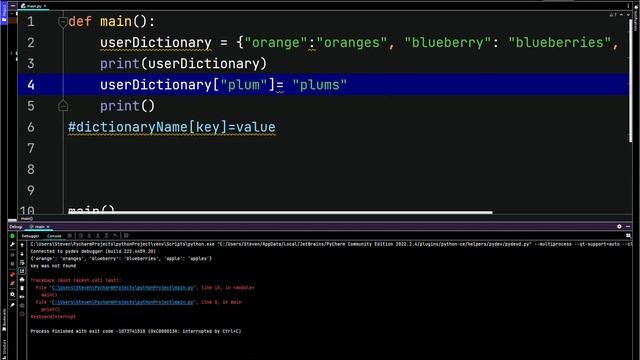Click the editor vertical scrollbar
This screenshot has height=360, width=640.
(x=631, y=80)
